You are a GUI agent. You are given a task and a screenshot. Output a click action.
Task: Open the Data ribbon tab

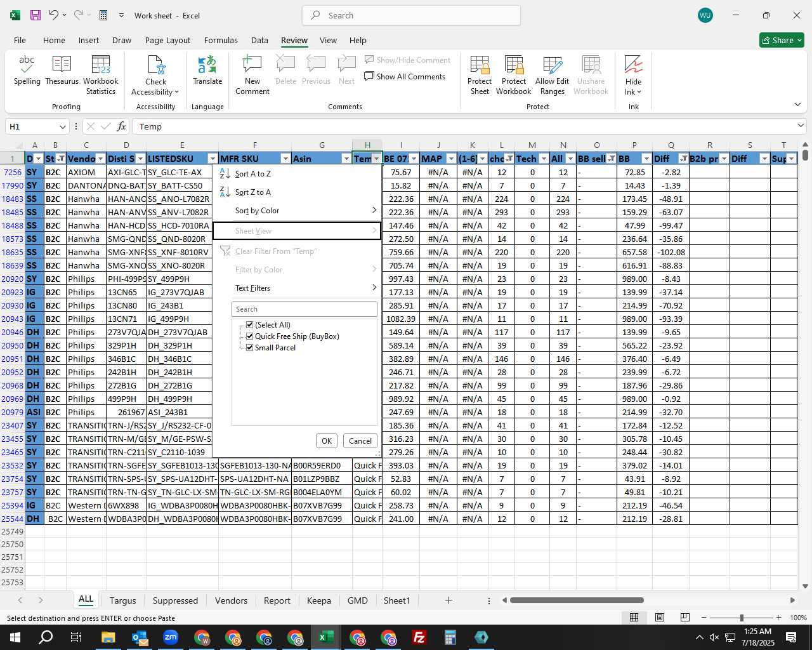(x=259, y=40)
